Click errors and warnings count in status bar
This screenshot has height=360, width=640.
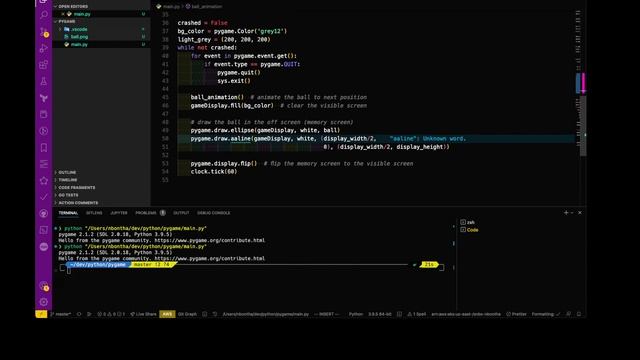coord(111,314)
